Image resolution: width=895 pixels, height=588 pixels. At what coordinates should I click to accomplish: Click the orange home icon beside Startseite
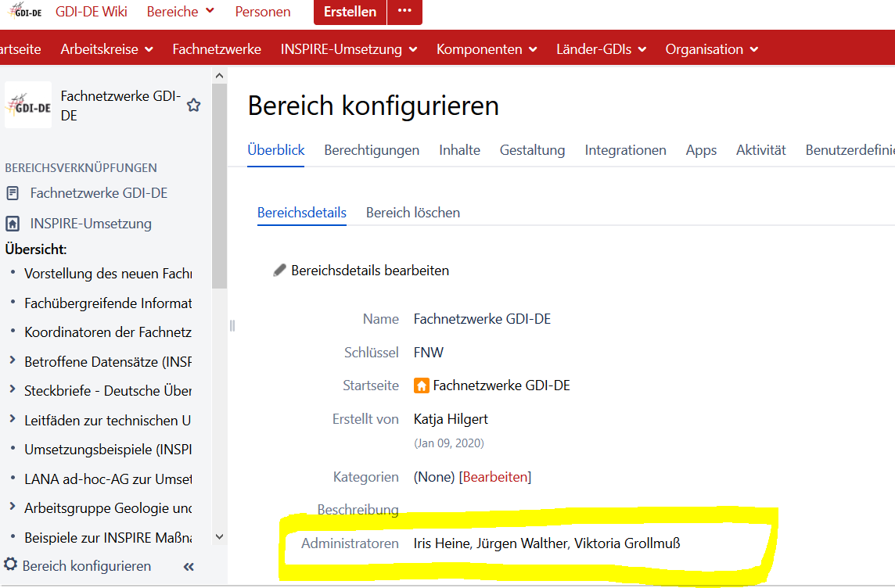[x=422, y=385]
